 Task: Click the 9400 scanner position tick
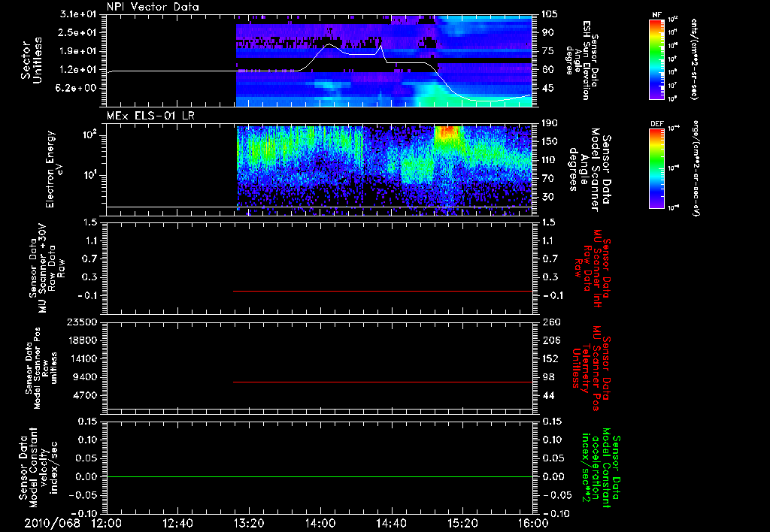click(x=84, y=377)
